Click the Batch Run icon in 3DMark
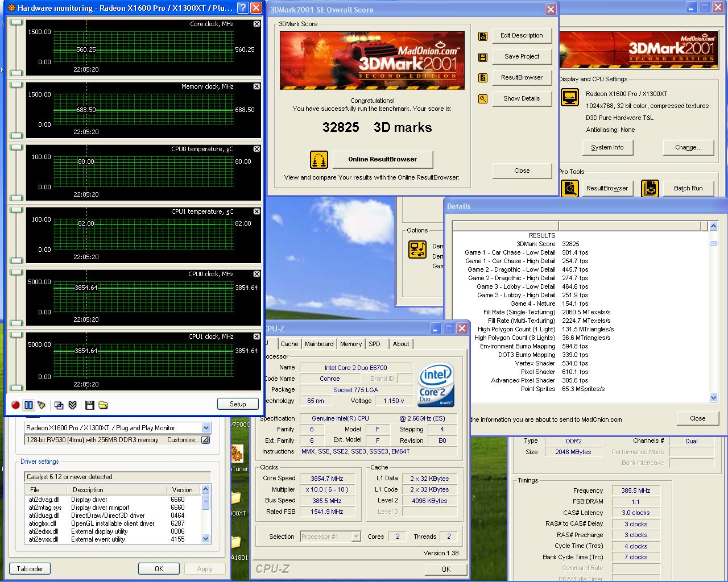 click(x=650, y=188)
